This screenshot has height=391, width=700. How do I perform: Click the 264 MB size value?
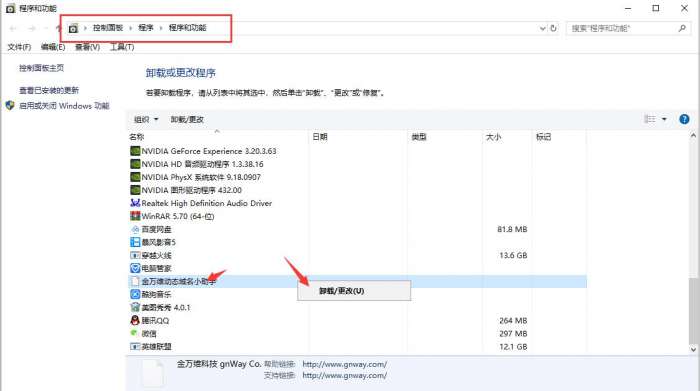[513, 320]
